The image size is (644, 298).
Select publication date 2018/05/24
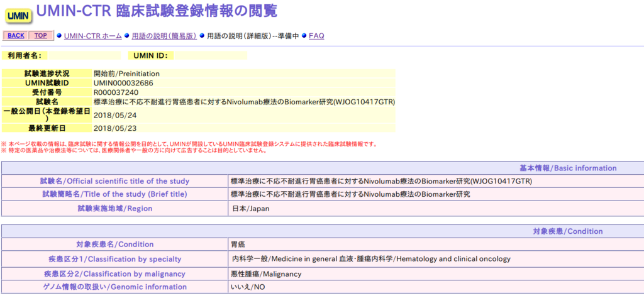tap(115, 114)
